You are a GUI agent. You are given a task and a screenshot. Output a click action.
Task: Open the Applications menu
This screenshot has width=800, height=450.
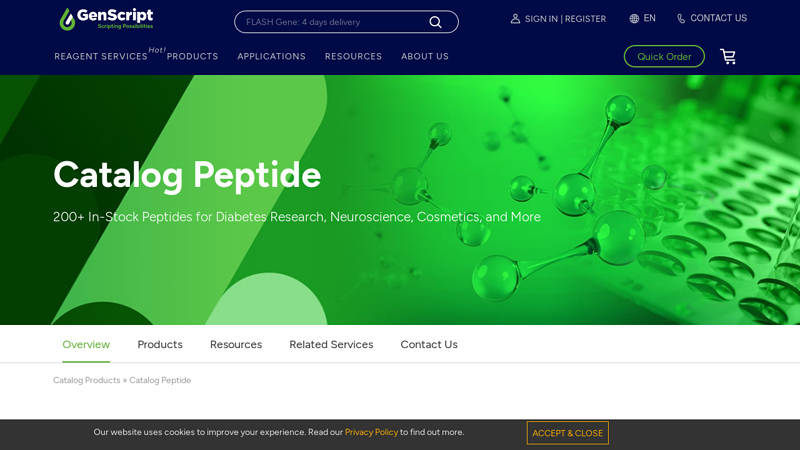[271, 57]
